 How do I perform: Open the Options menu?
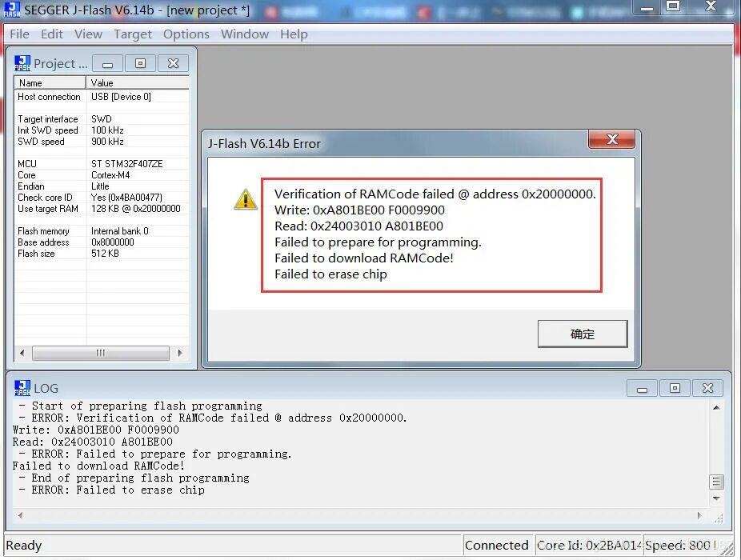click(186, 34)
